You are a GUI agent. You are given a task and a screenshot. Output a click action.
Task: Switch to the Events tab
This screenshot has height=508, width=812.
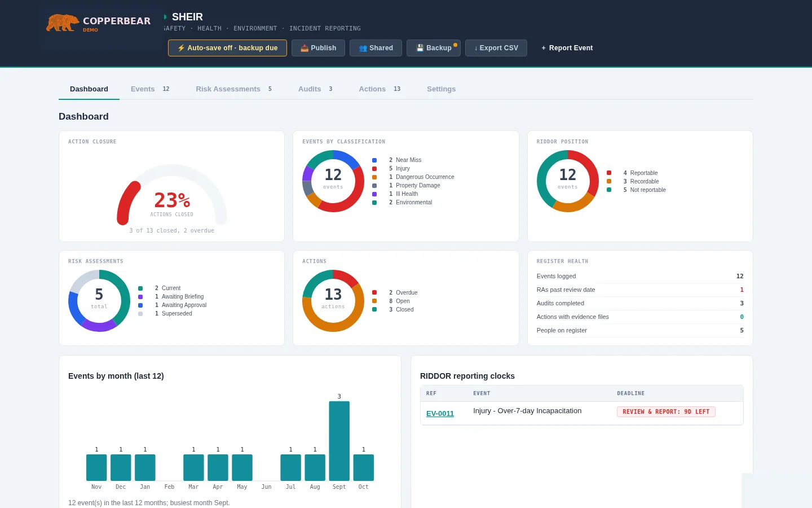(150, 89)
